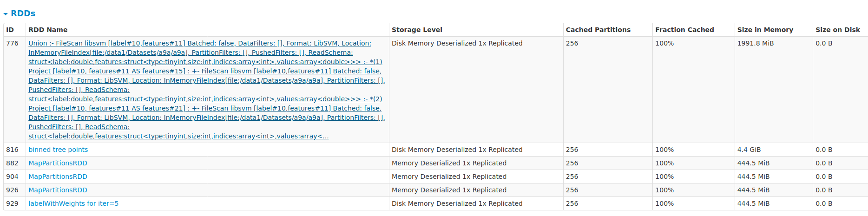Screen dimensions: 868x216
Task: Open the binned tree points RDD
Action: click(58, 150)
